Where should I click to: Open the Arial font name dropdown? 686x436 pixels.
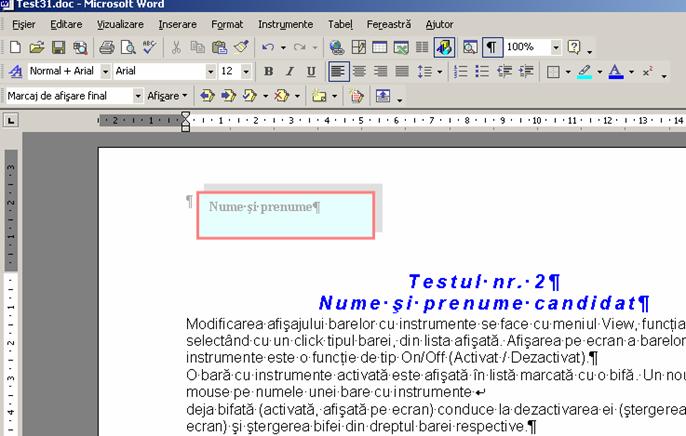click(211, 72)
